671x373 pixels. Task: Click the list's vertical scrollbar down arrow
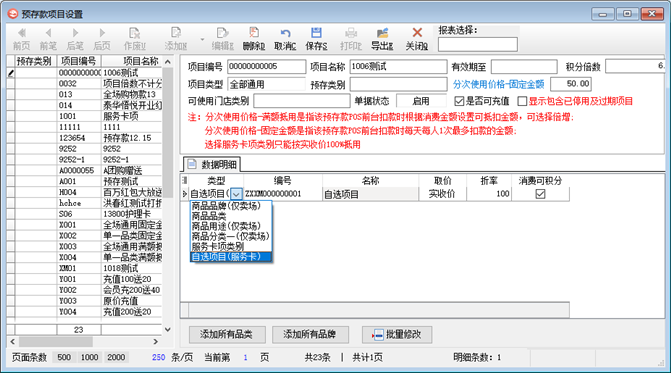(x=168, y=330)
